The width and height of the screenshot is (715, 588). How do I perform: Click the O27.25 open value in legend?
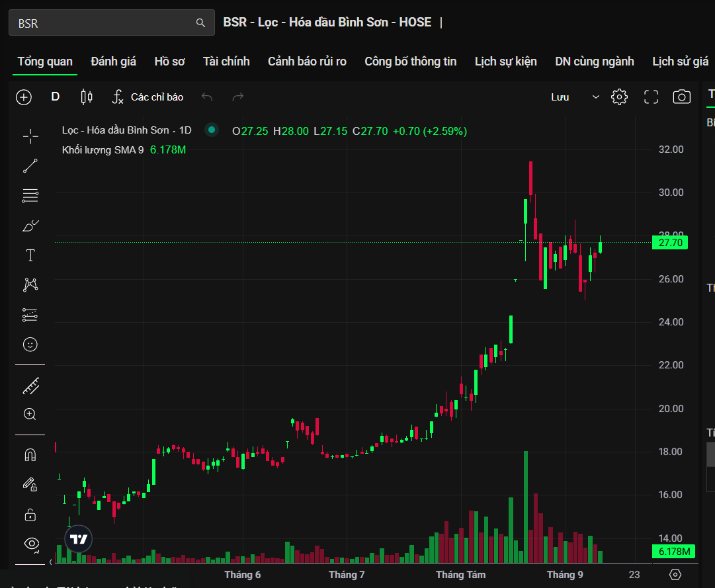click(x=250, y=131)
